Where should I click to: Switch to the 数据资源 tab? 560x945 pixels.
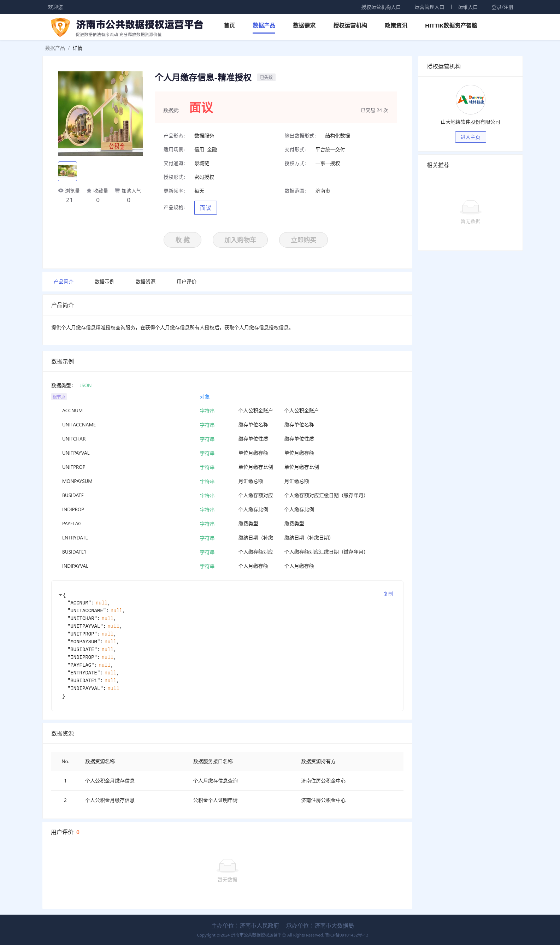coord(145,282)
